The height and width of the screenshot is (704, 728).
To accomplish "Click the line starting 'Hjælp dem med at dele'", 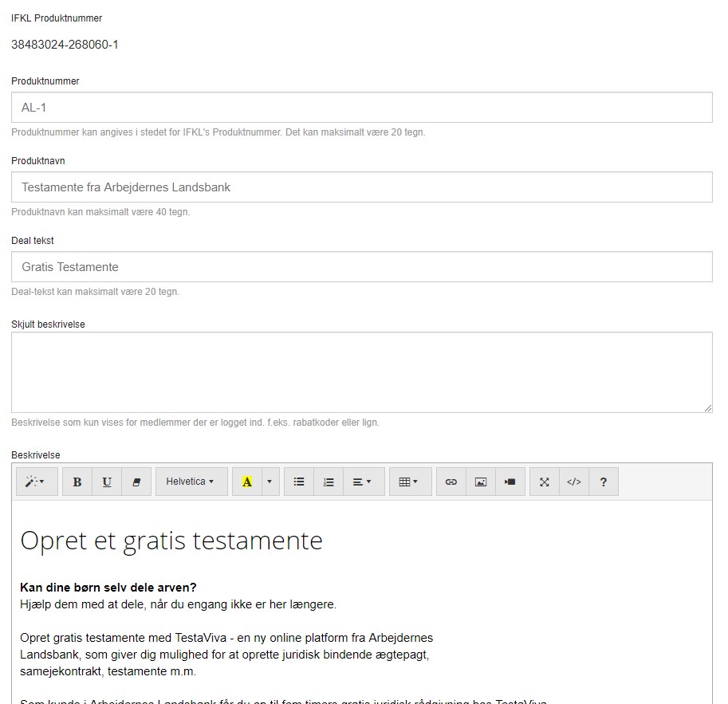I will click(x=179, y=604).
